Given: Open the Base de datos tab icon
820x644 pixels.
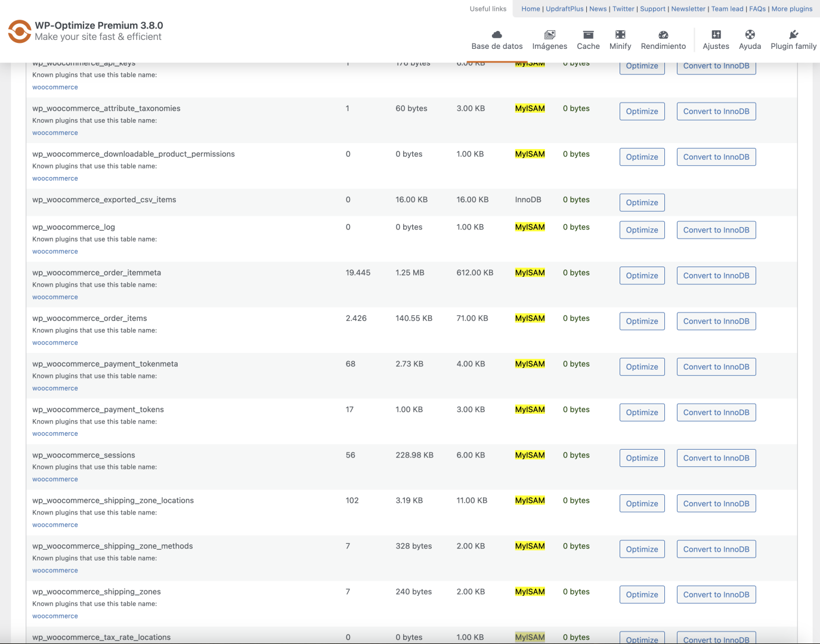Looking at the screenshot, I should pyautogui.click(x=497, y=35).
